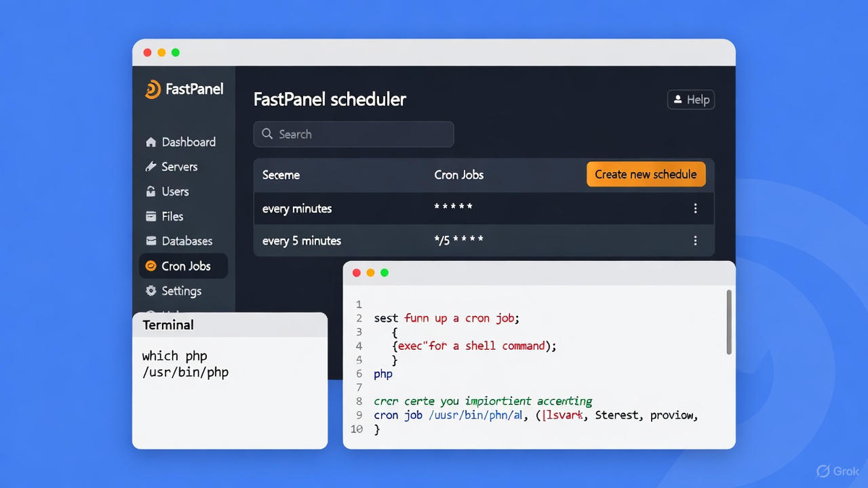Navigate to Files
Screen dimensions: 868x488
click(x=164, y=216)
